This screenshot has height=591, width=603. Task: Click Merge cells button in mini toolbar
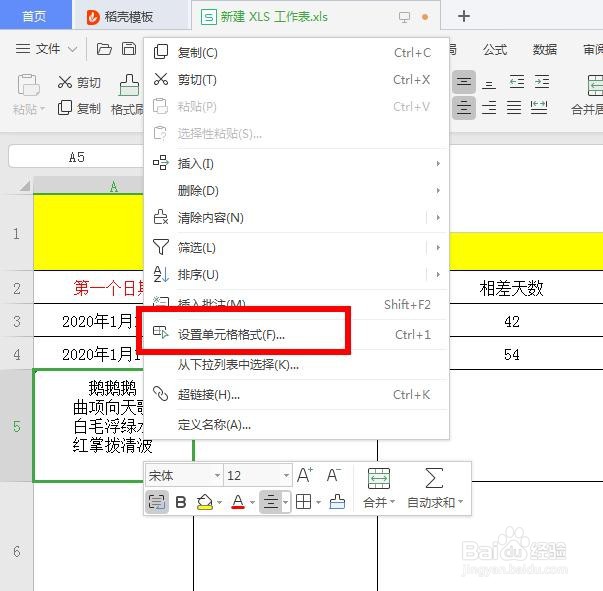click(379, 487)
